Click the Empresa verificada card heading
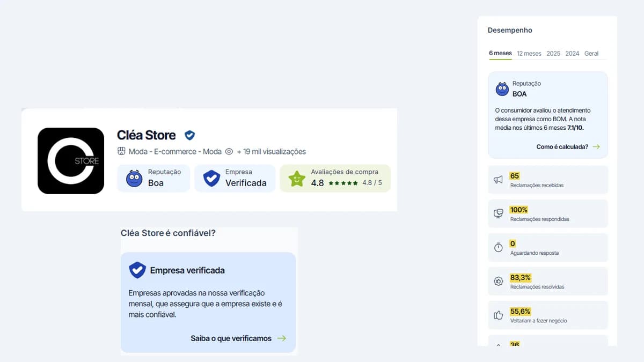This screenshot has width=644, height=362. click(187, 270)
